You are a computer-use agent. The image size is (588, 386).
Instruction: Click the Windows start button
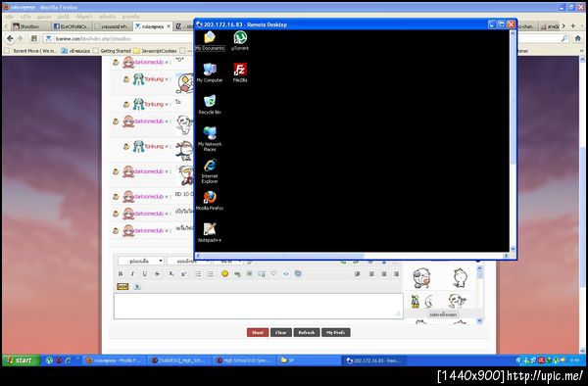(x=21, y=361)
